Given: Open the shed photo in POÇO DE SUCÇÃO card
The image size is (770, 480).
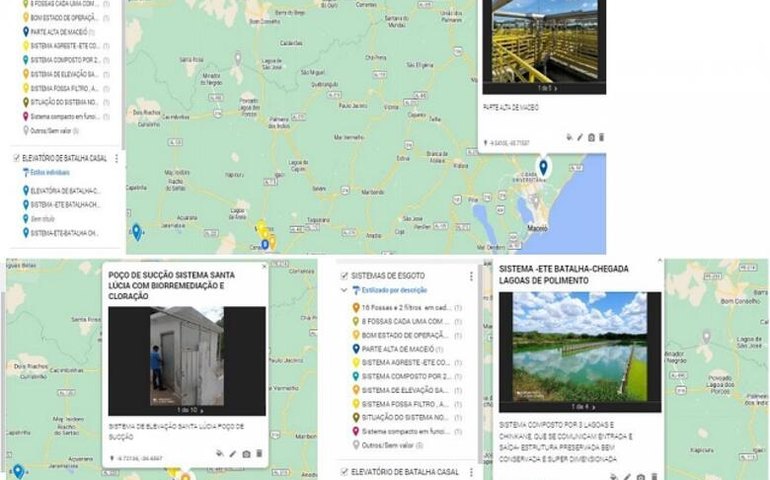Looking at the screenshot, I should pos(187,356).
